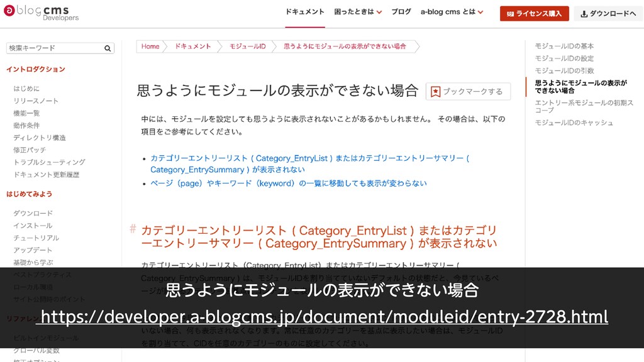
Task: Open right menu モジュールIDの基本
Action: click(x=564, y=46)
